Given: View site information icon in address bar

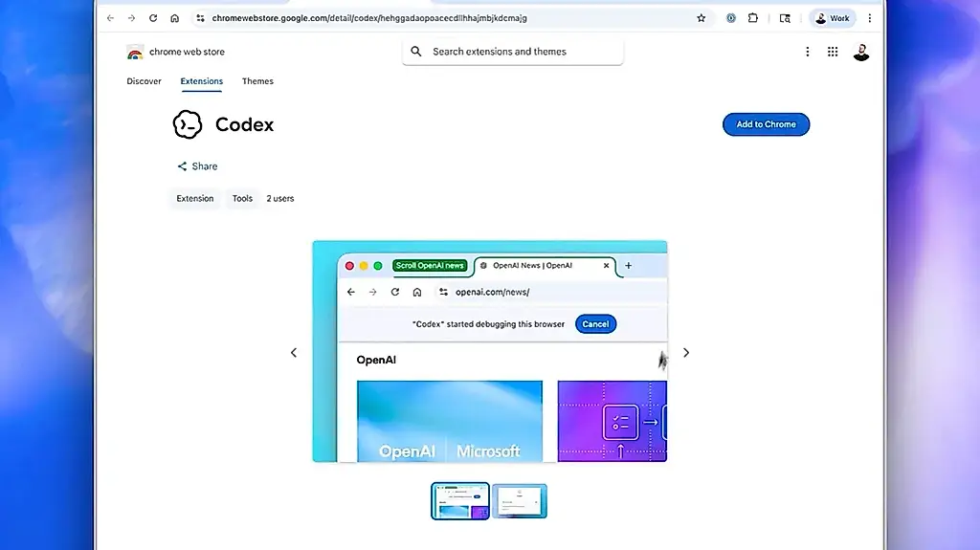Looking at the screenshot, I should tap(200, 18).
